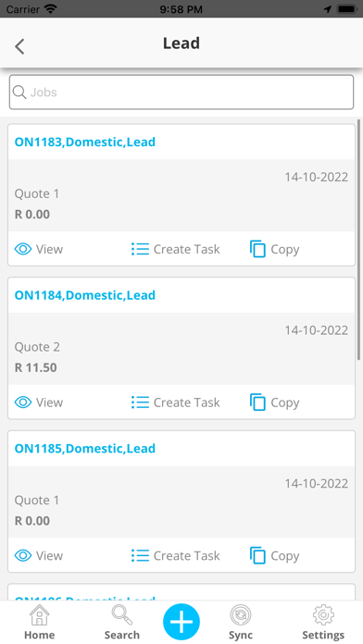Viewport: 363px width, 644px height.
Task: Tap View on the ON1185 card
Action: 49,556
